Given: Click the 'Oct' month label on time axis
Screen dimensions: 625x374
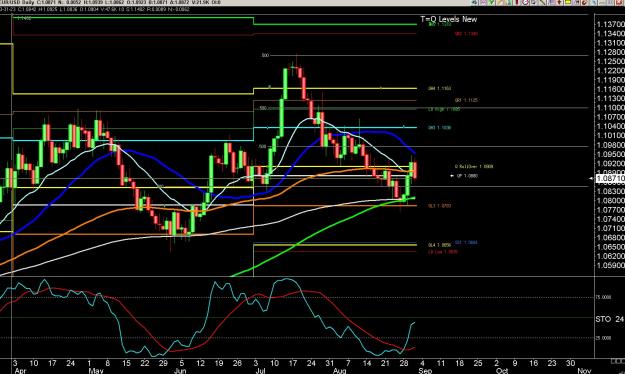Looking at the screenshot, I should coord(502,371).
